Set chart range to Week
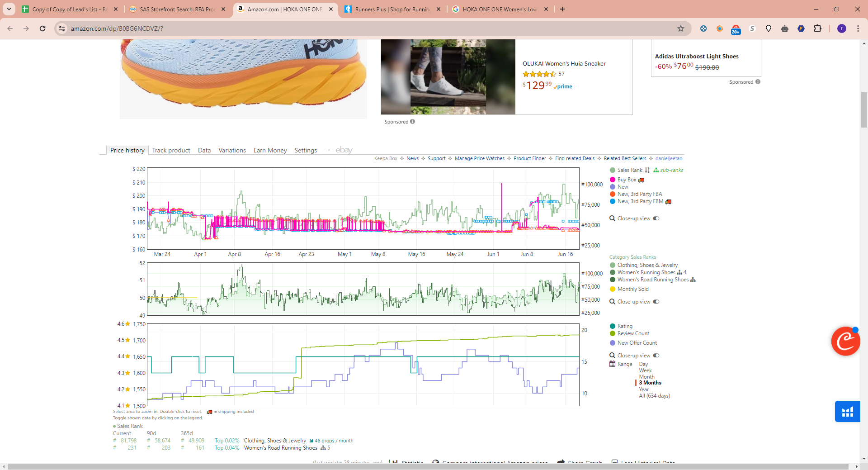Screen dimensions: 868x470 pyautogui.click(x=646, y=370)
